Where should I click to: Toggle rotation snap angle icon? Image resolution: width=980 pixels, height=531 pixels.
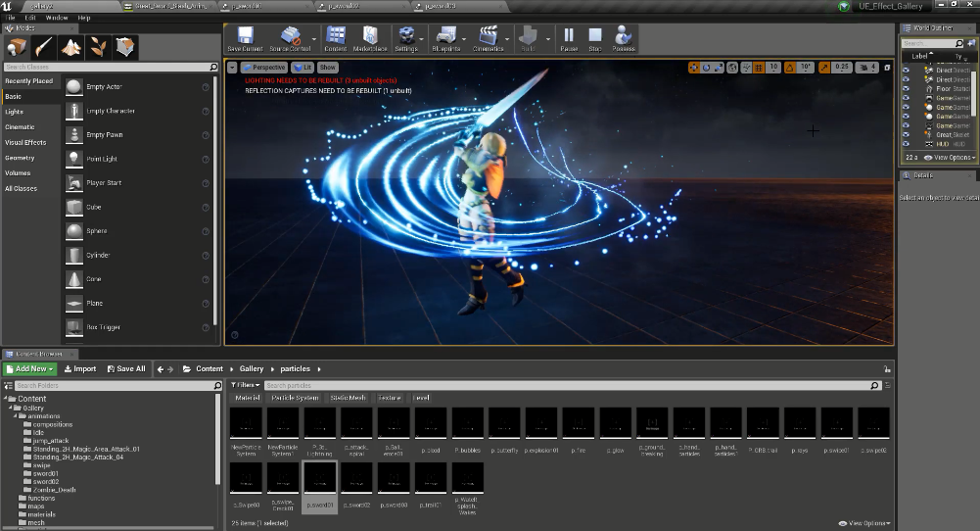[x=790, y=68]
